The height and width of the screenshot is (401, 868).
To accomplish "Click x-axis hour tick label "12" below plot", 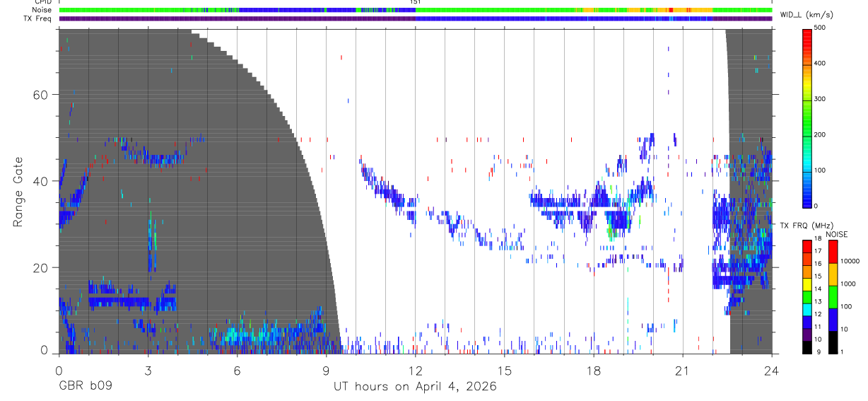I will tap(415, 370).
